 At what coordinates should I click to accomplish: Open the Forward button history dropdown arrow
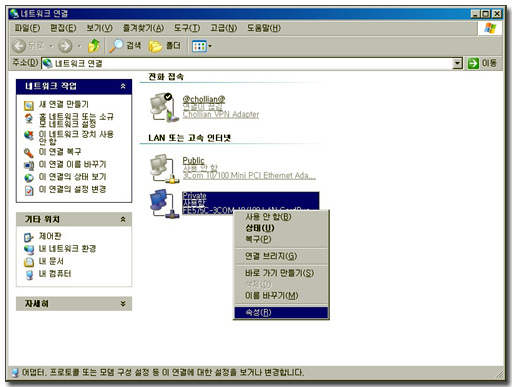79,46
